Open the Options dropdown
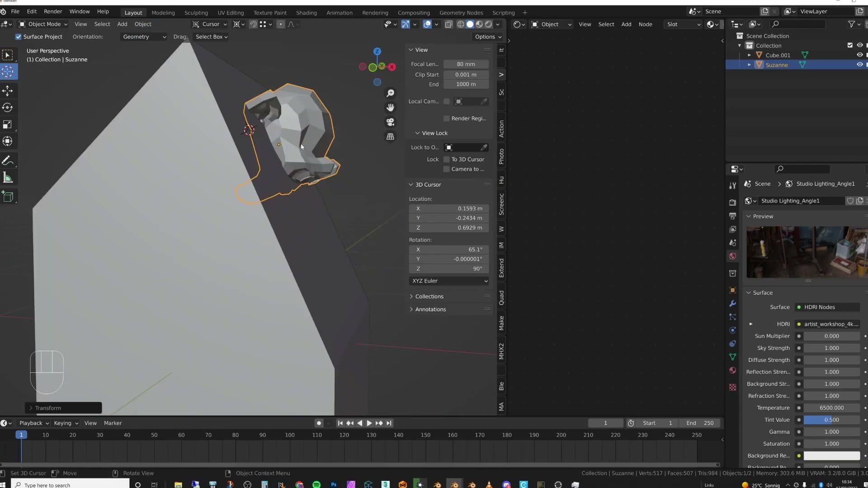The width and height of the screenshot is (868, 488). pos(488,37)
